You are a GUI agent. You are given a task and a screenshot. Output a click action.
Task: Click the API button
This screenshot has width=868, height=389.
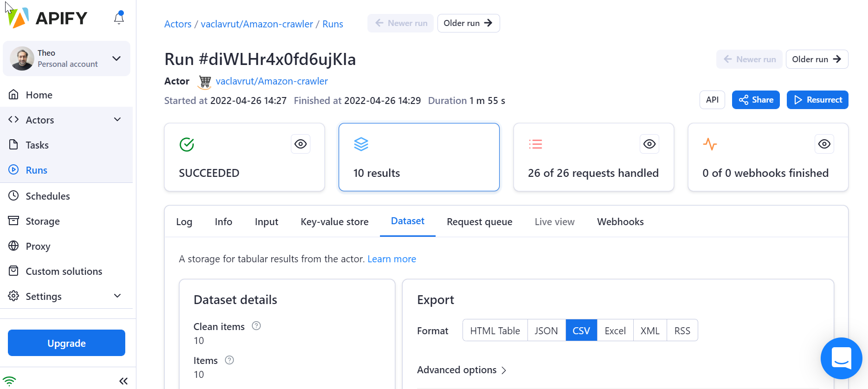(x=712, y=100)
